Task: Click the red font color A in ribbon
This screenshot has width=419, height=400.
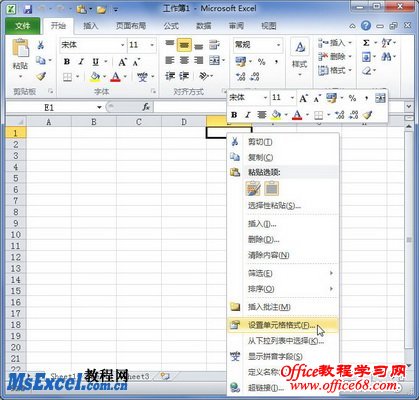Action: (x=115, y=77)
